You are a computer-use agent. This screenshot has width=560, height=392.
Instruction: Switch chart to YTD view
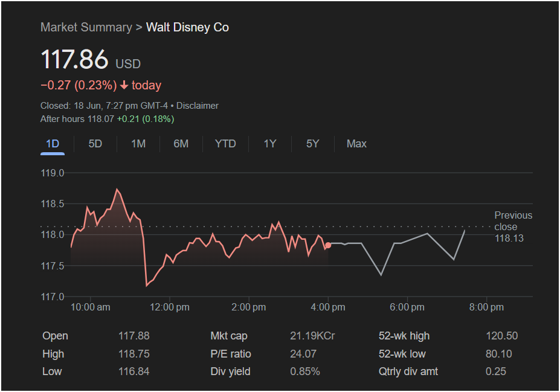click(225, 144)
